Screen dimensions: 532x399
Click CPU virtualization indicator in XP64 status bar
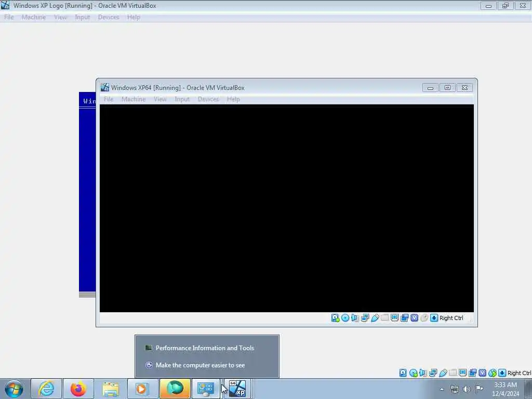pos(414,318)
